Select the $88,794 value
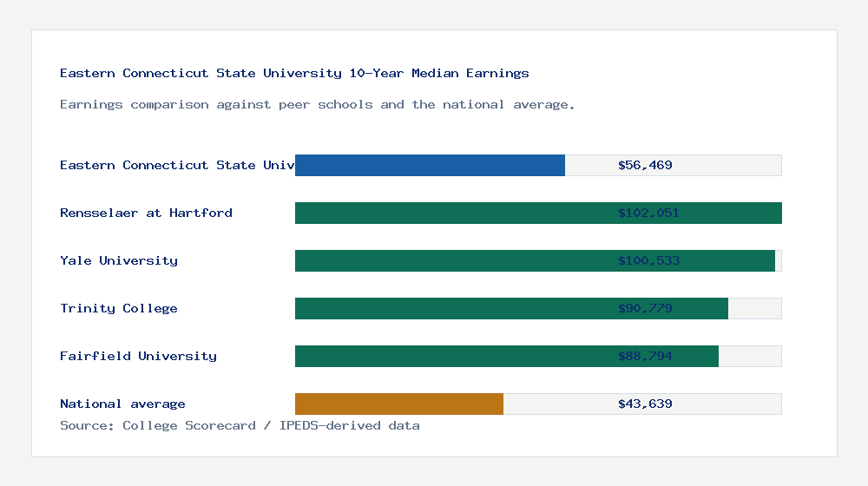This screenshot has height=486, width=868. pos(645,356)
